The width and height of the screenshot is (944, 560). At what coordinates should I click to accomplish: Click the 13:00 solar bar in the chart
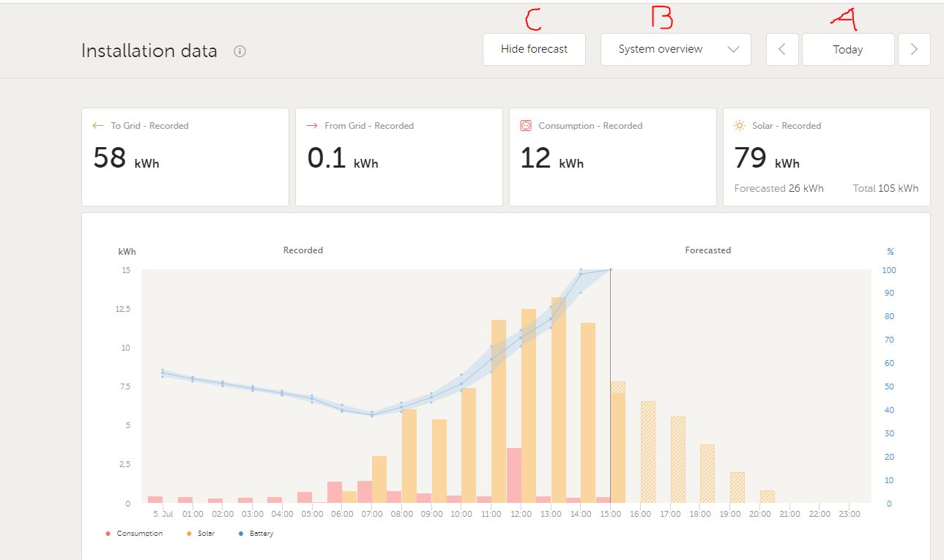(x=558, y=403)
